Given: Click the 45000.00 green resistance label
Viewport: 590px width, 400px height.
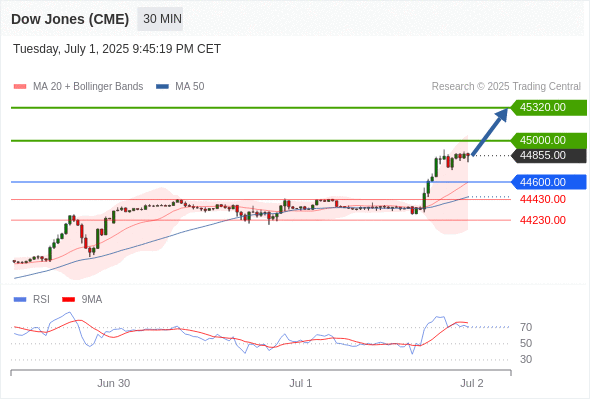Looking at the screenshot, I should coord(549,140).
